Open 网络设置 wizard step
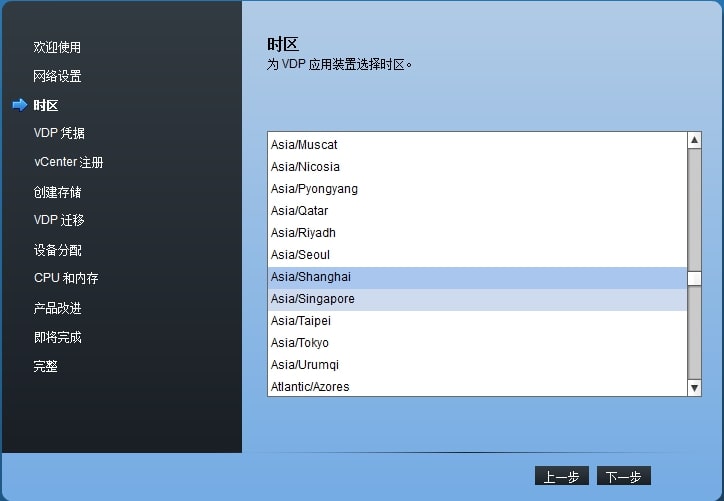The image size is (724, 501). coord(57,76)
